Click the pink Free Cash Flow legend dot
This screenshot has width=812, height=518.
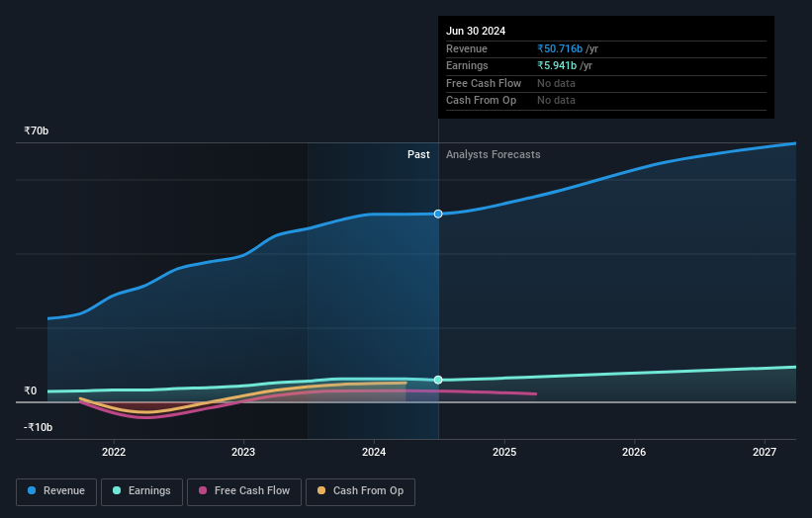click(x=203, y=490)
